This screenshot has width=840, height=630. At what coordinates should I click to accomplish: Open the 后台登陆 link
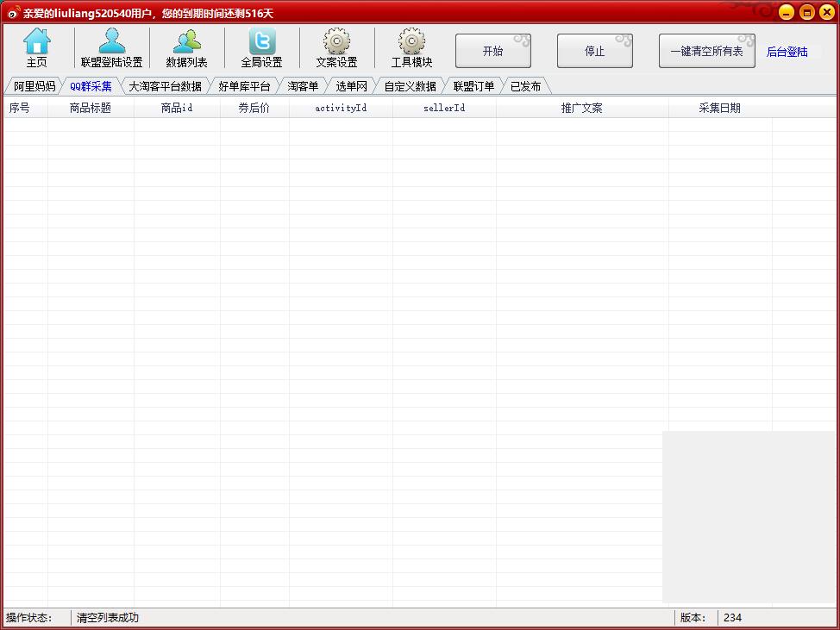tap(787, 52)
